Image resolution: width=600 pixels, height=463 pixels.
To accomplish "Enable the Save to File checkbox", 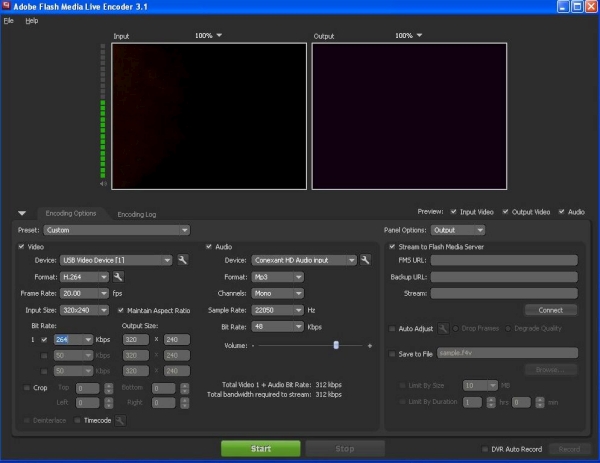I will [x=391, y=352].
